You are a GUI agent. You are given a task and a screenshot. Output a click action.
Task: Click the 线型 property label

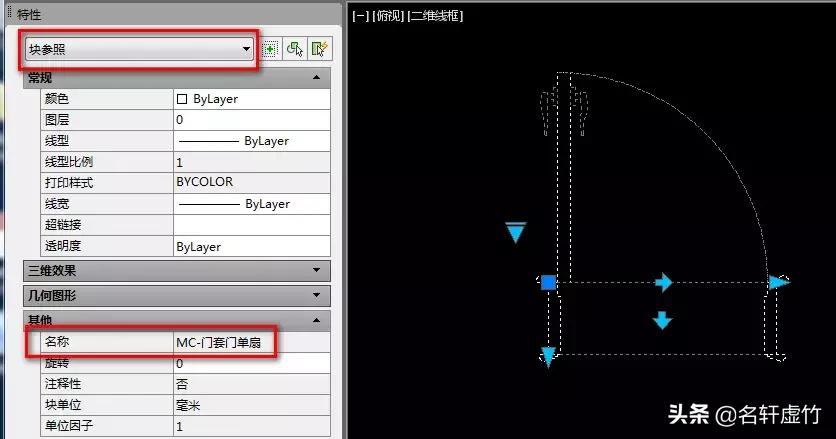57,141
